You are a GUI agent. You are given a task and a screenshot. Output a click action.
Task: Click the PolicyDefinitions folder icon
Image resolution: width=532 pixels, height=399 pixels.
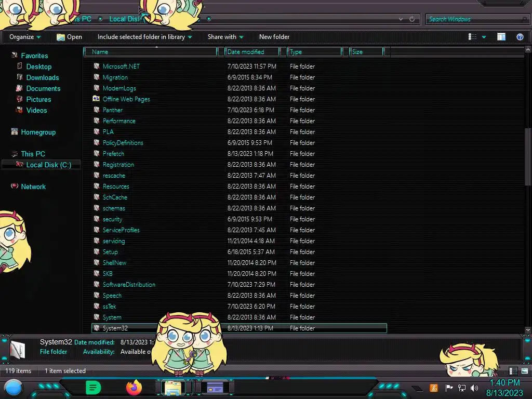(97, 142)
